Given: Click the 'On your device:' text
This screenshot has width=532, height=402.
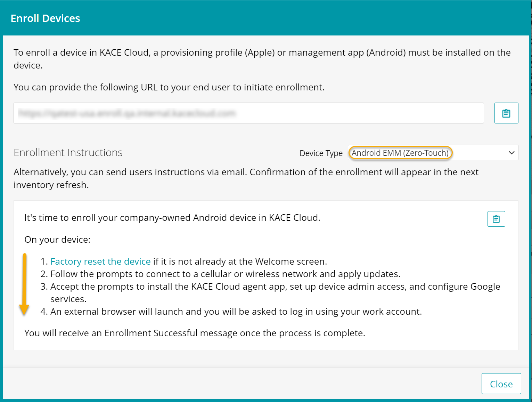Looking at the screenshot, I should click(57, 240).
